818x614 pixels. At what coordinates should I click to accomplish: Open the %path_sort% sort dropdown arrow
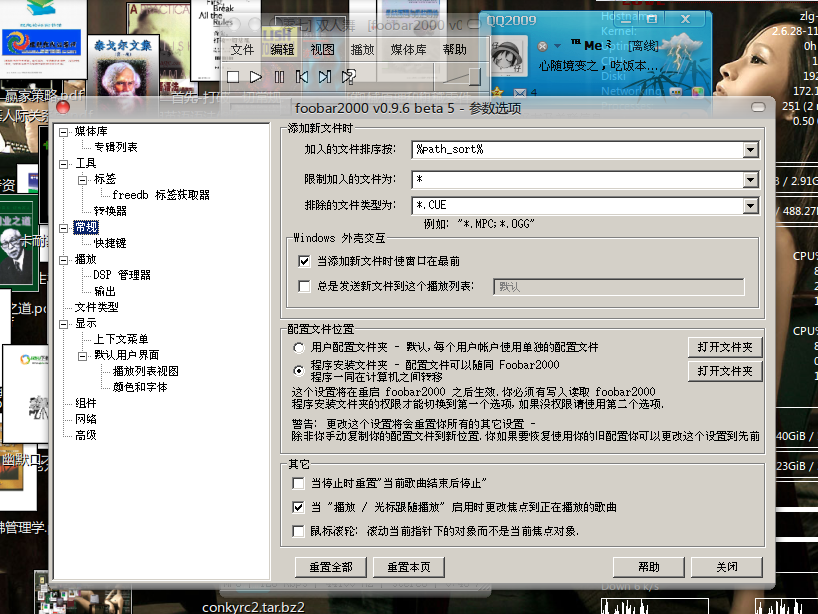click(x=750, y=150)
